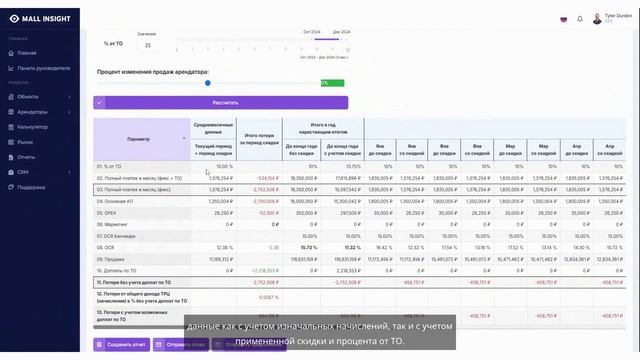Select row '07. OCR Бенчмарк'
Screen dimensions: 640x360
(360, 236)
